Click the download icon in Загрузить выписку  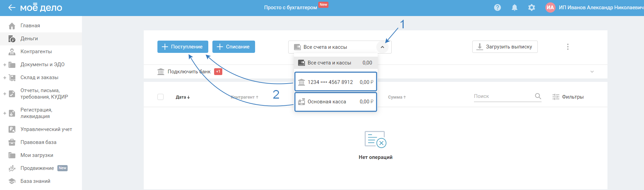click(x=480, y=47)
